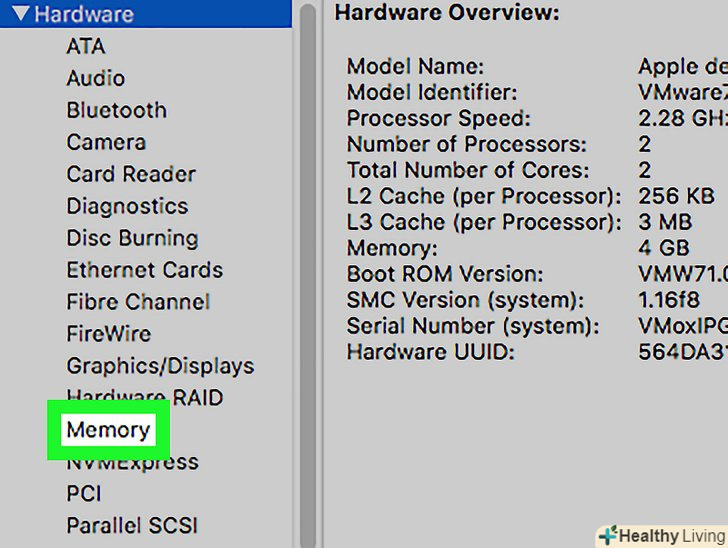Open the Diagnostics entry
Image resolution: width=728 pixels, height=548 pixels.
pos(127,206)
